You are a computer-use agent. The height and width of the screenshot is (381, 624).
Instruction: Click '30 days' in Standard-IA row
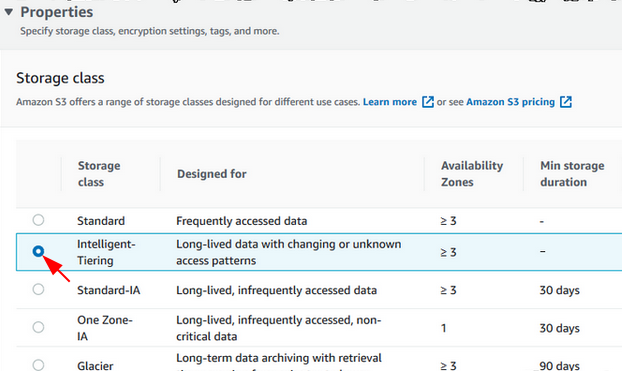[560, 290]
